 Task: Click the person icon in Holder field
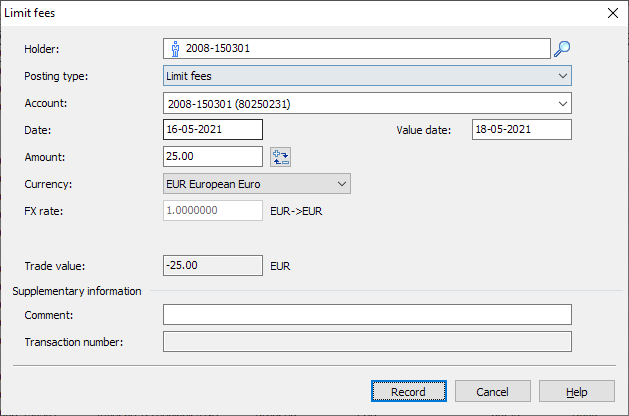175,48
